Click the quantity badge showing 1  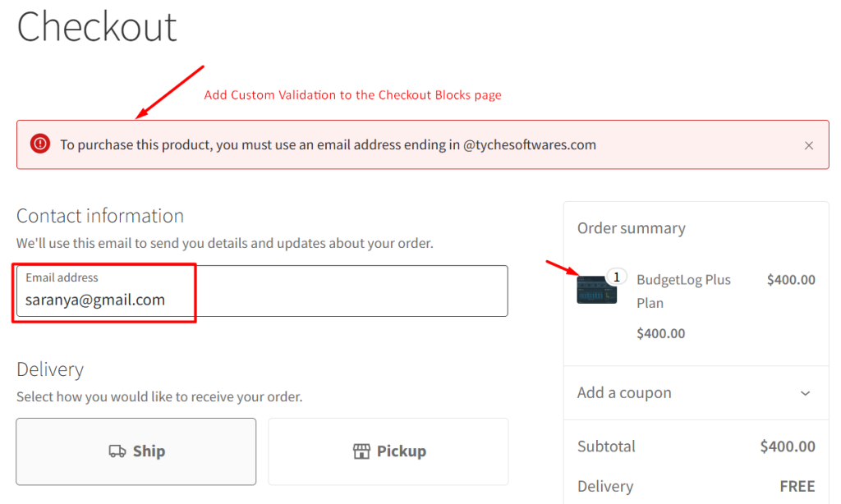click(x=615, y=276)
